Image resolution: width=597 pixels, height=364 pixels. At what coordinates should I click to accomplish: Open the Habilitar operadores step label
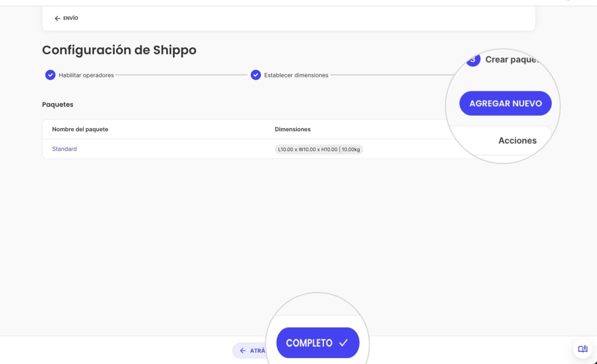[x=86, y=75]
